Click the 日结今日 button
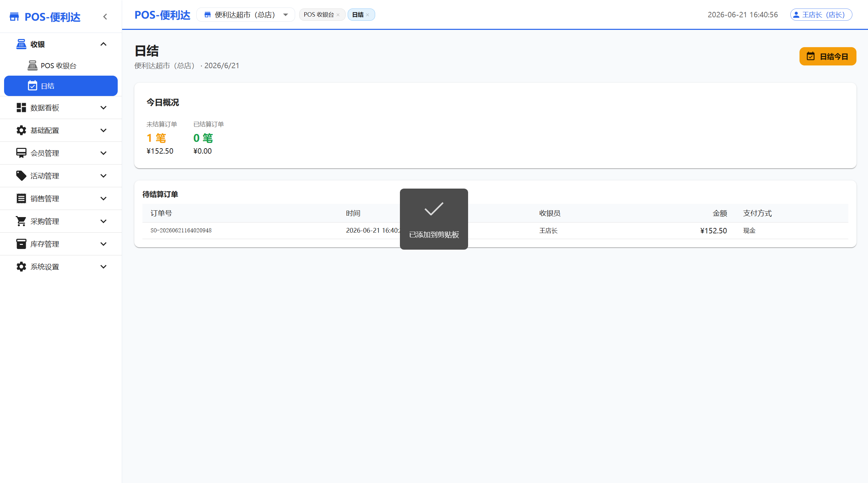Image resolution: width=868 pixels, height=483 pixels. [828, 56]
